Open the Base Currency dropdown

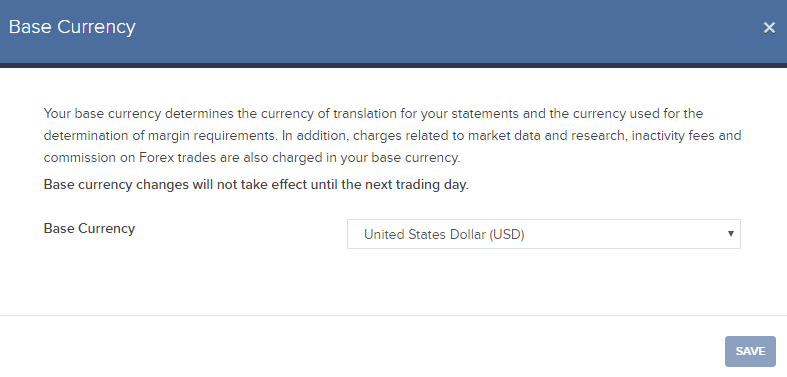(x=544, y=234)
